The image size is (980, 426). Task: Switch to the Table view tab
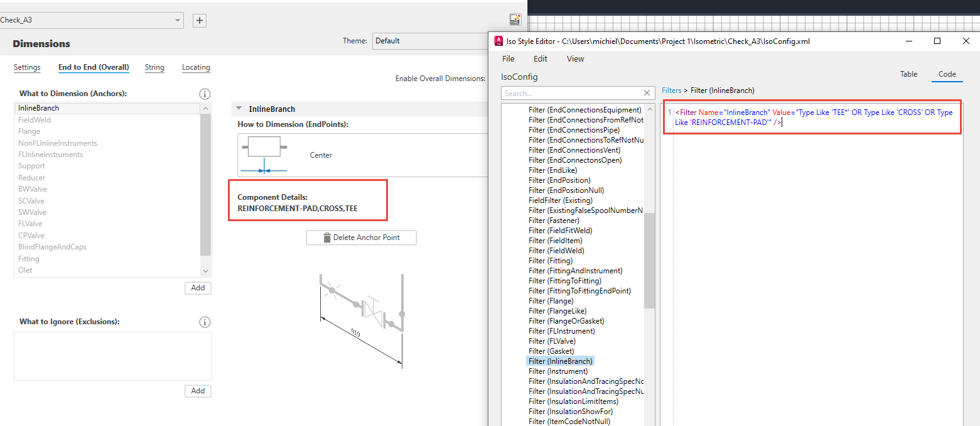(x=908, y=74)
